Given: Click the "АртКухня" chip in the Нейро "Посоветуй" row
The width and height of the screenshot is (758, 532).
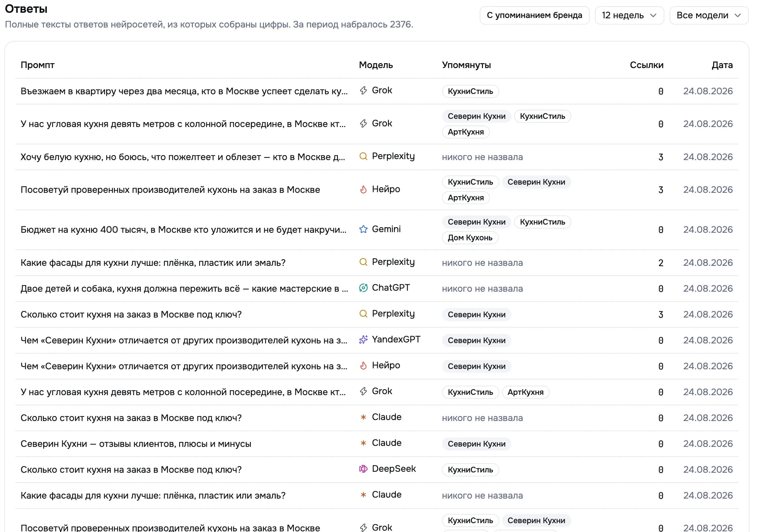Looking at the screenshot, I should click(x=466, y=198).
